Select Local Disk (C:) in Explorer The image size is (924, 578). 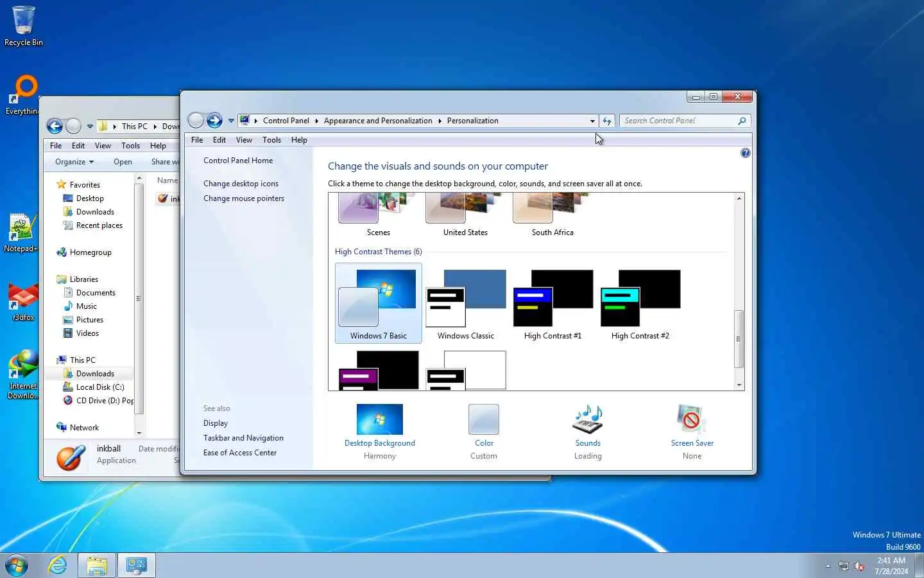(x=94, y=387)
